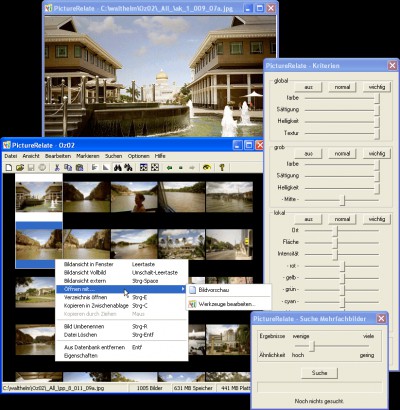Screen dimensions: 400x410
Task: Select the palm trees thumbnail
Action: pos(182,244)
